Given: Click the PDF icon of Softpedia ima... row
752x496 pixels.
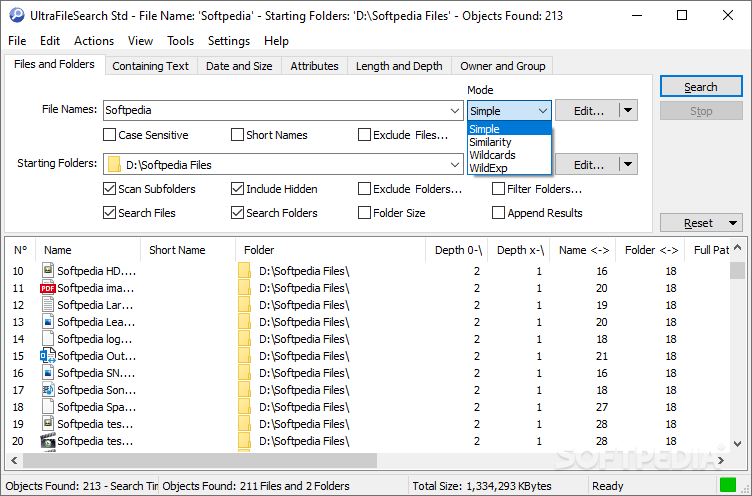Looking at the screenshot, I should (47, 288).
